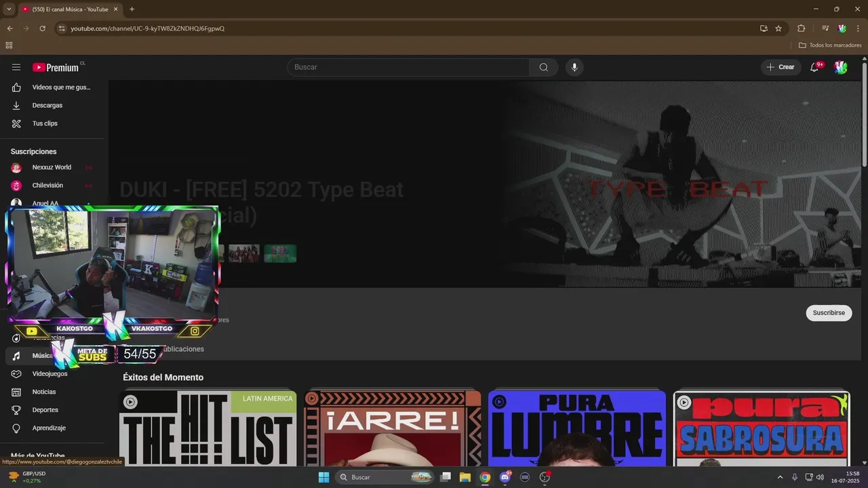Screen dimensions: 868x488
Task: Click the Suscribirse button
Action: 829,312
